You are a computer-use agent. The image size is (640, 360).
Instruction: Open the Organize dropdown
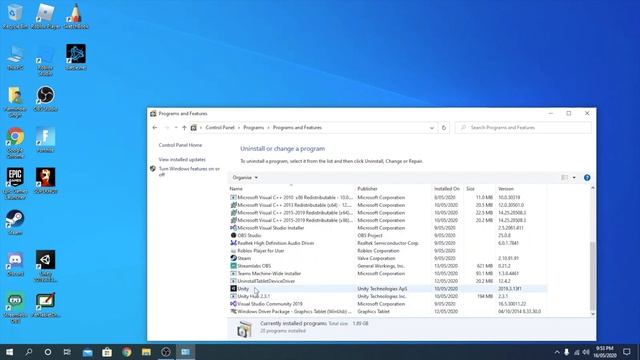[x=245, y=178]
